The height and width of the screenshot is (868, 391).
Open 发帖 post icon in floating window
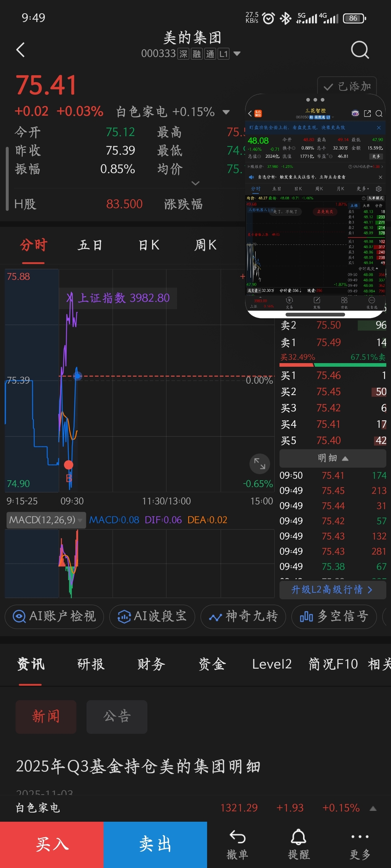click(x=317, y=303)
